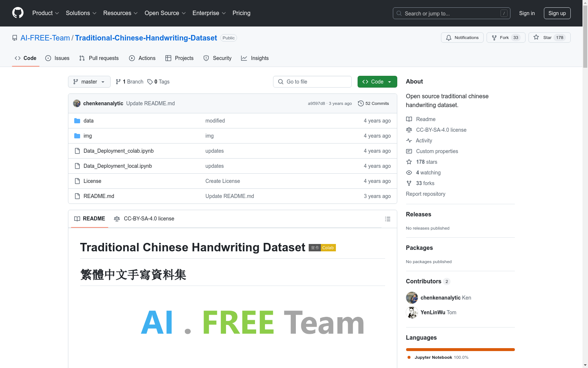Viewport: 588px width, 368px height.
Task: Click the repository icon beside AI-FREE-Team
Action: pyautogui.click(x=15, y=38)
